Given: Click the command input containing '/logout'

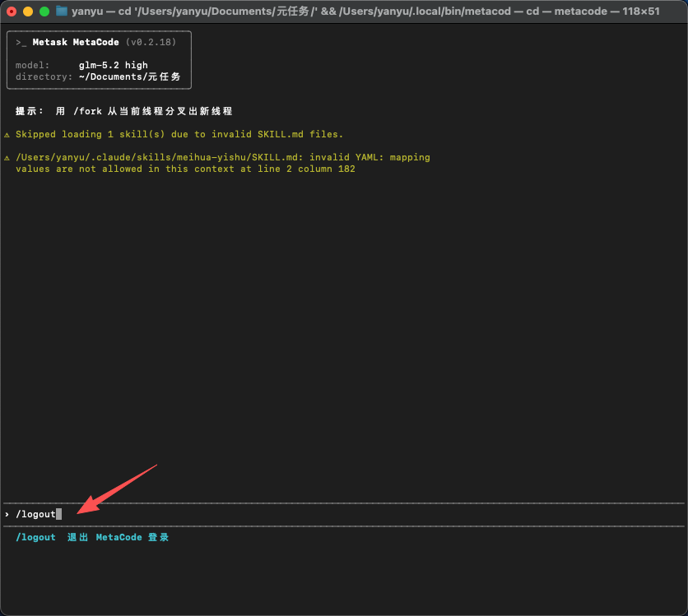Looking at the screenshot, I should [343, 514].
